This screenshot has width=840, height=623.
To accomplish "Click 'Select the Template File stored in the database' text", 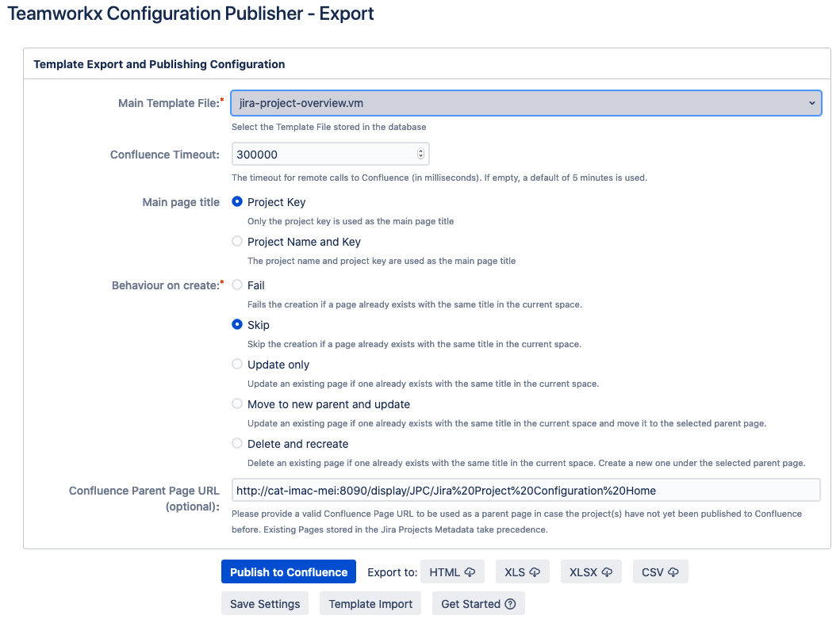I will coord(329,127).
